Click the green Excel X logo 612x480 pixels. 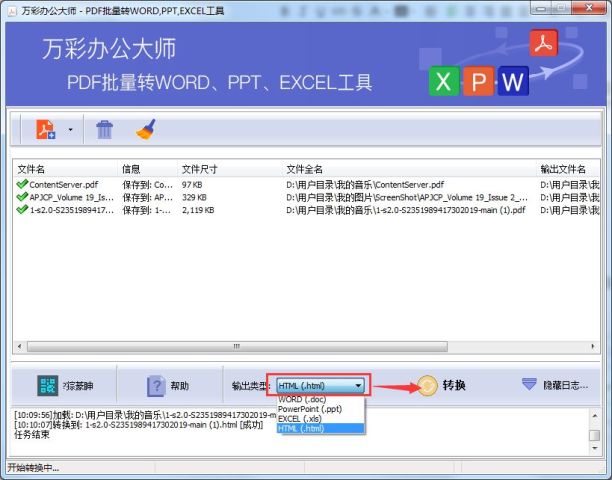click(x=444, y=81)
